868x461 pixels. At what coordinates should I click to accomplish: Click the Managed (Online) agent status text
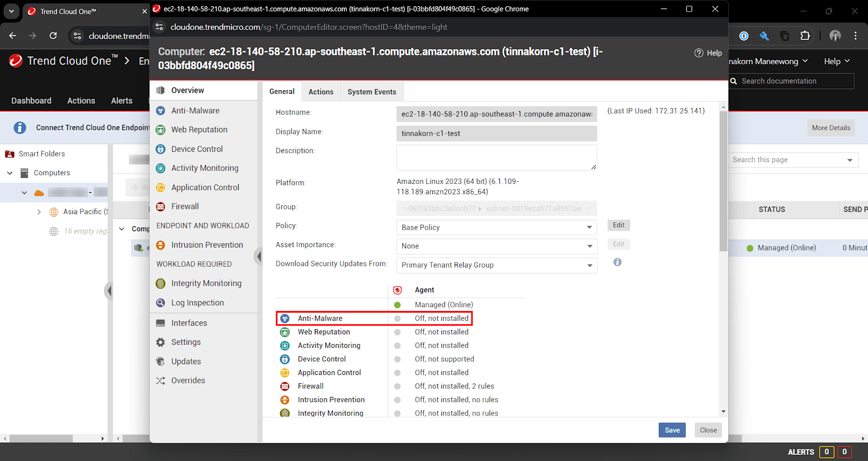pos(444,305)
